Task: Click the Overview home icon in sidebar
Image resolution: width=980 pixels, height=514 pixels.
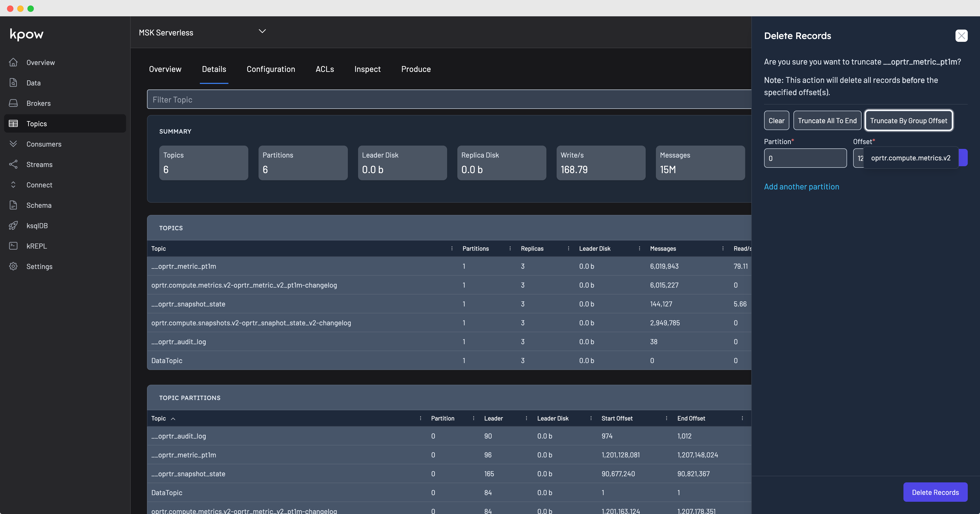Action: point(13,62)
